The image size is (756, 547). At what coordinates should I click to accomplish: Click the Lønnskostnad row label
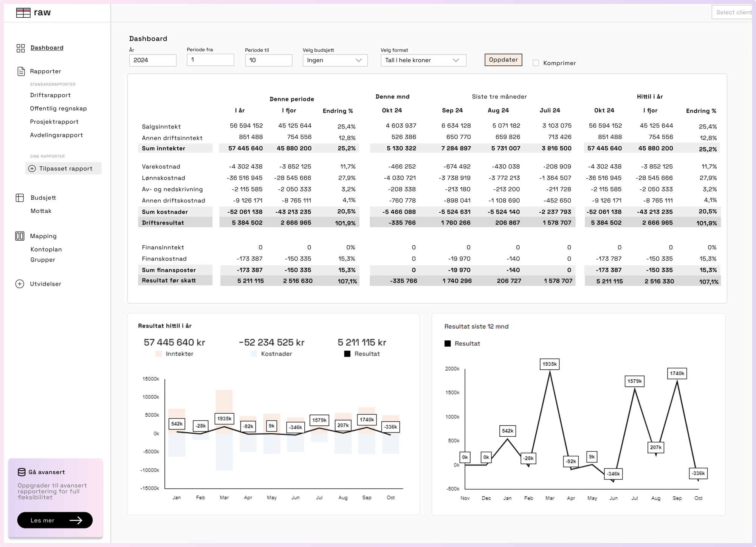(x=163, y=178)
